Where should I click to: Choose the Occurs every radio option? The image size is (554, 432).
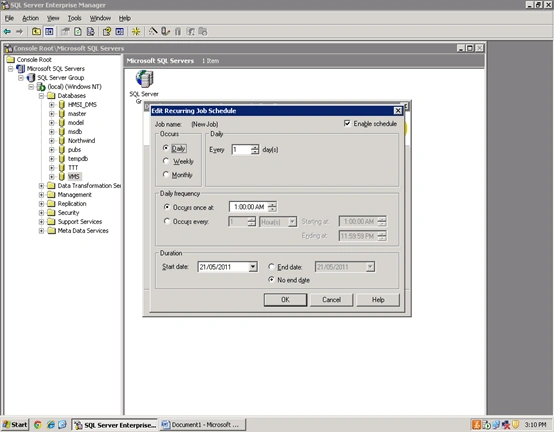(x=167, y=221)
